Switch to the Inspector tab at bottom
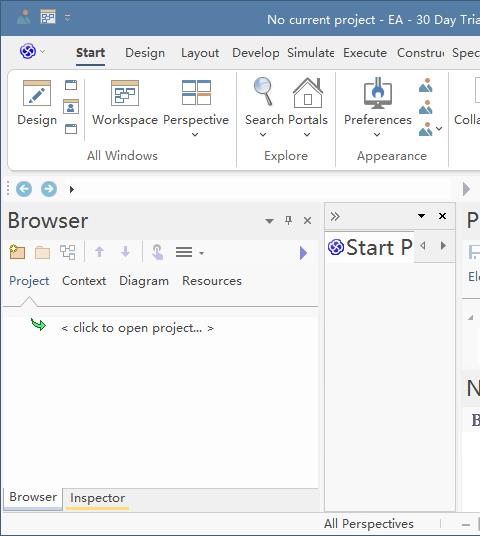Screen dimensions: 480x536 [x=97, y=498]
